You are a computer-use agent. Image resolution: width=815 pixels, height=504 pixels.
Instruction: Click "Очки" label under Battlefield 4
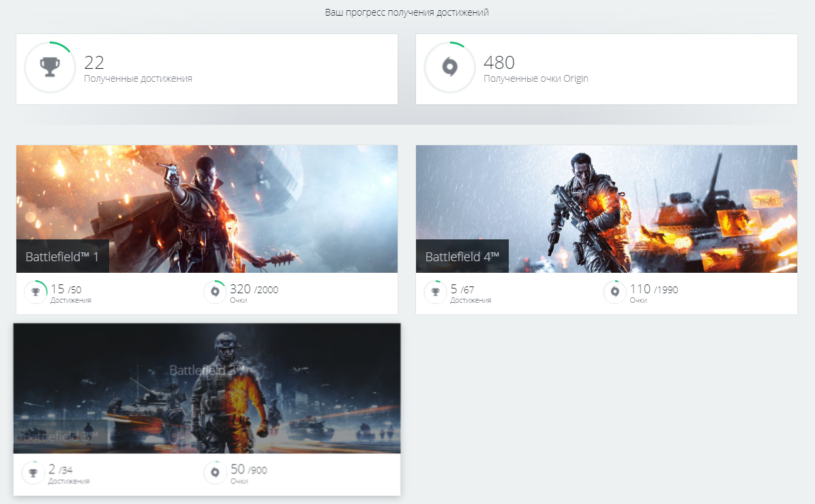click(x=638, y=300)
